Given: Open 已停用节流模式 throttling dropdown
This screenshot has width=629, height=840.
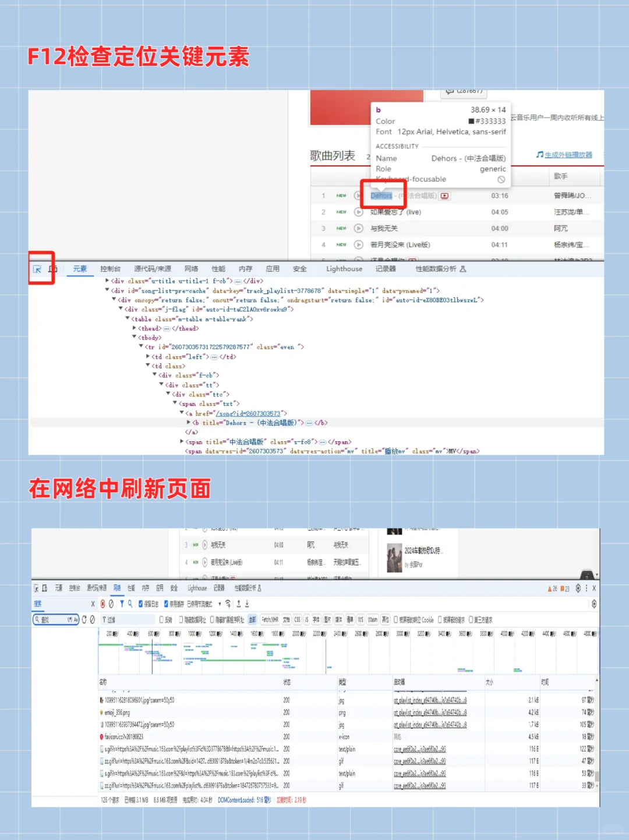Looking at the screenshot, I should coord(204,604).
